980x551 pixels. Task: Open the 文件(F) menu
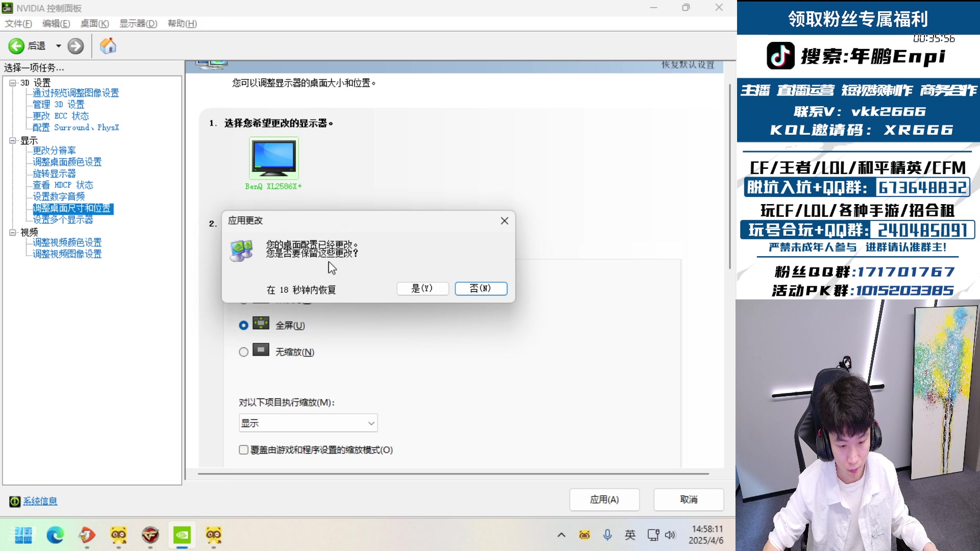(18, 23)
